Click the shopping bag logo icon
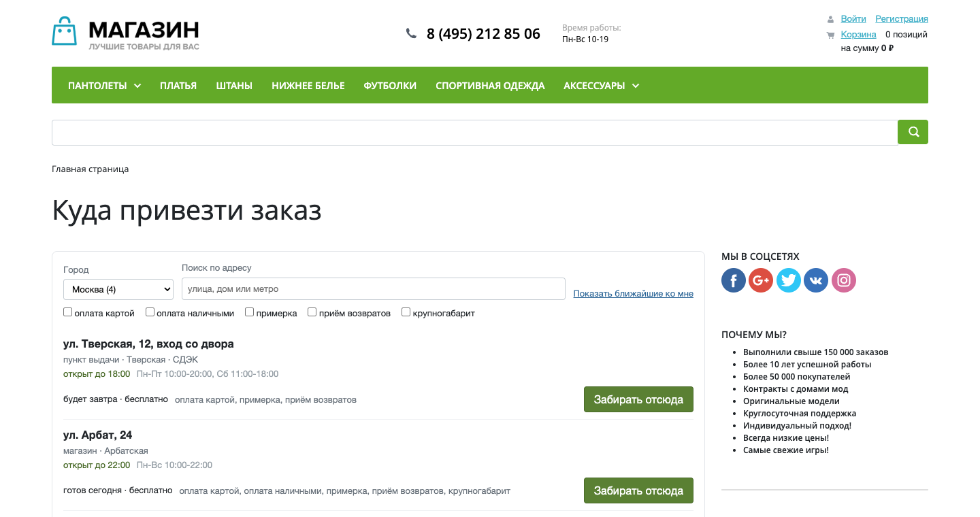Screen dimensions: 980x517 (x=65, y=31)
